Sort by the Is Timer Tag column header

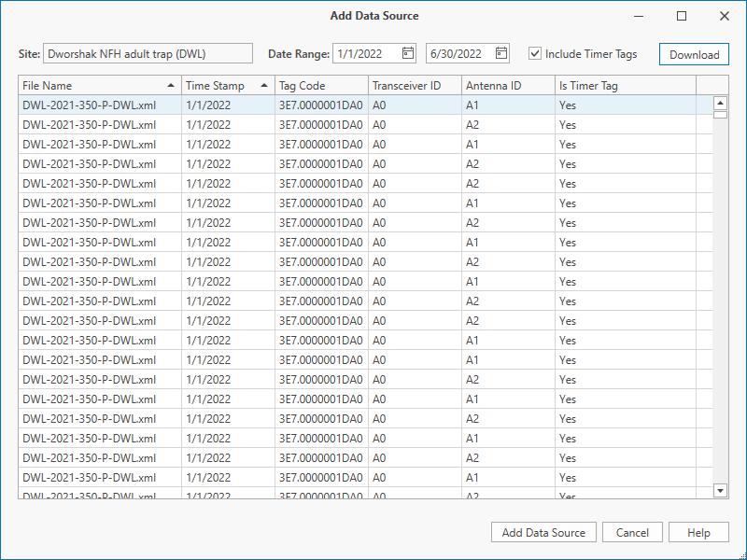626,85
